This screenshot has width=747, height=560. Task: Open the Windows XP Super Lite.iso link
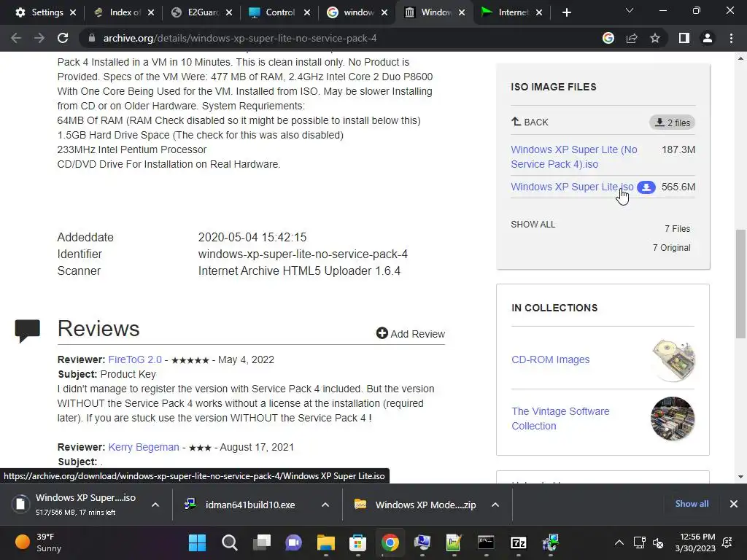tap(572, 187)
